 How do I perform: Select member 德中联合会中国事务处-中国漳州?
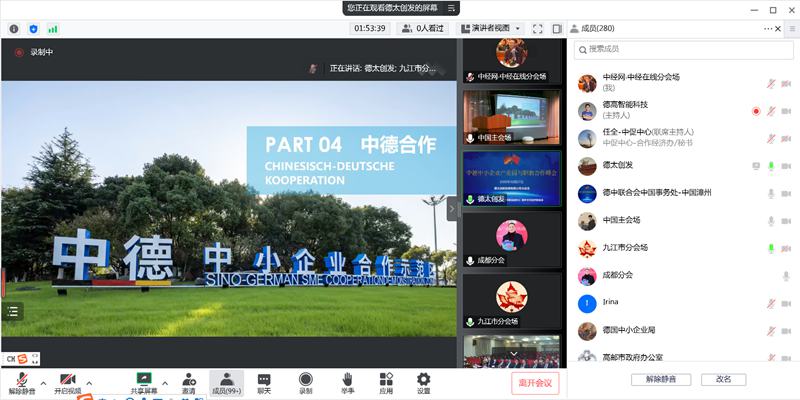[684, 193]
